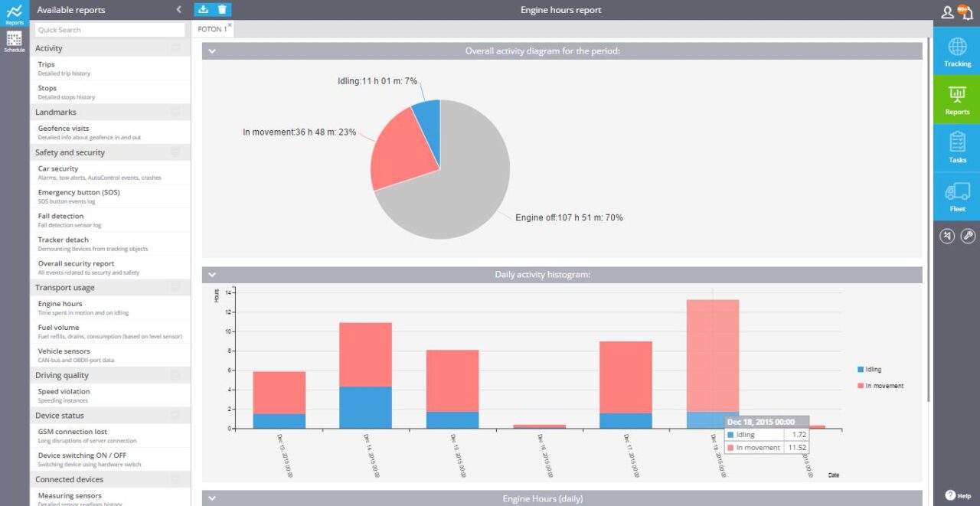Collapse the Available reports panel arrow
The height and width of the screenshot is (506, 980).
(178, 10)
